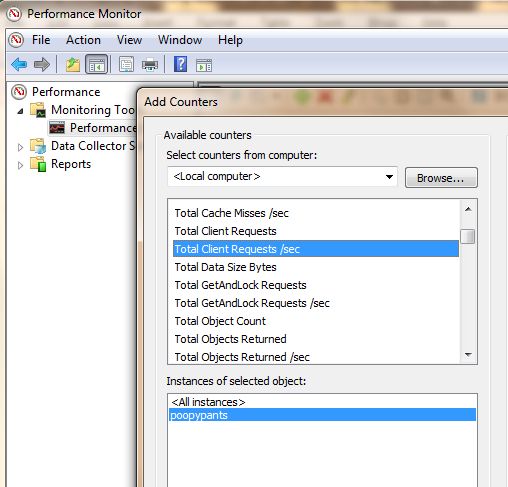The image size is (508, 487).
Task: Click the Monitoring Tools folder icon
Action: click(x=38, y=110)
